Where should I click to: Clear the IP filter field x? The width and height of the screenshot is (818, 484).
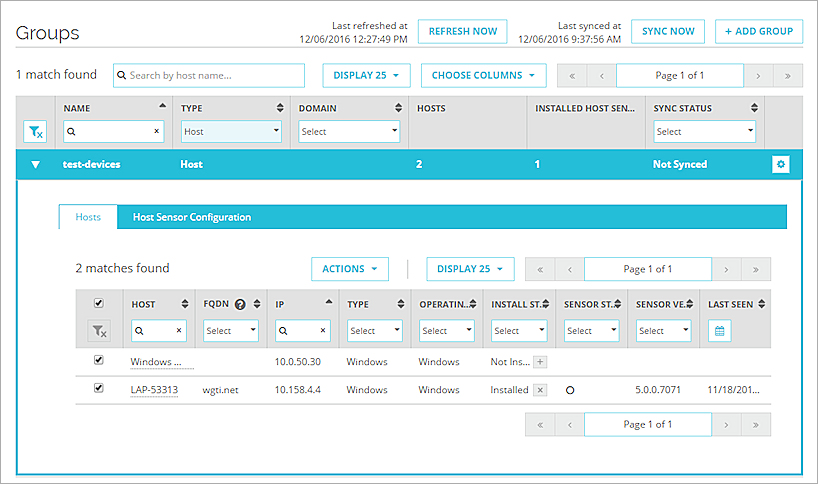pyautogui.click(x=323, y=331)
